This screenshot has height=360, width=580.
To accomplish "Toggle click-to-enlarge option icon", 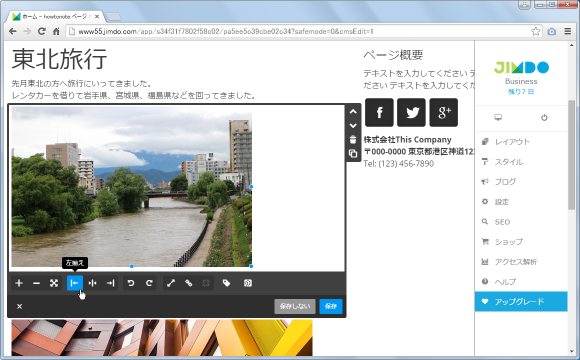I will (171, 283).
